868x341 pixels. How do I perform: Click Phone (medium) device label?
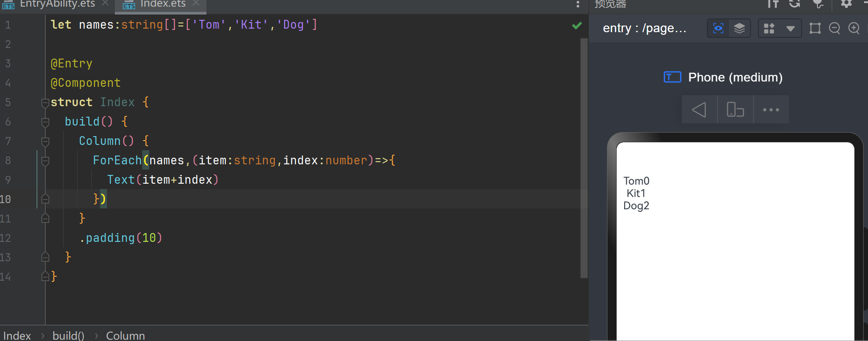point(735,78)
